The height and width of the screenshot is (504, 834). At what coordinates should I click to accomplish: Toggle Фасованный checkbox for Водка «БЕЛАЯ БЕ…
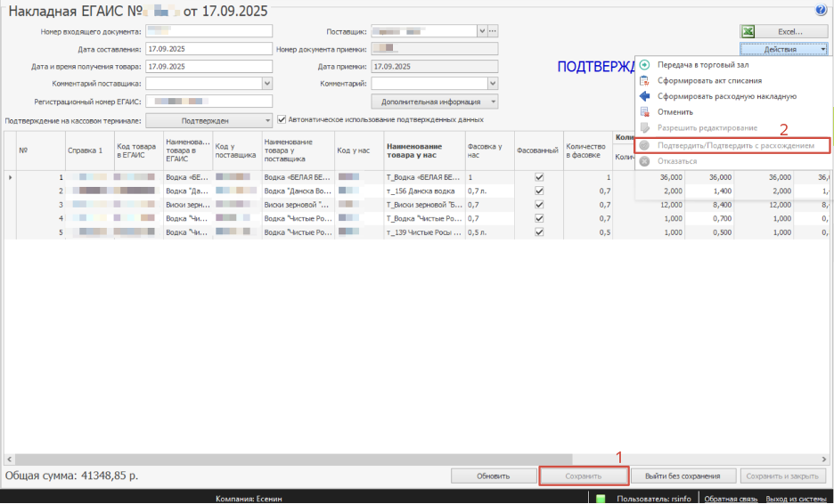[539, 177]
